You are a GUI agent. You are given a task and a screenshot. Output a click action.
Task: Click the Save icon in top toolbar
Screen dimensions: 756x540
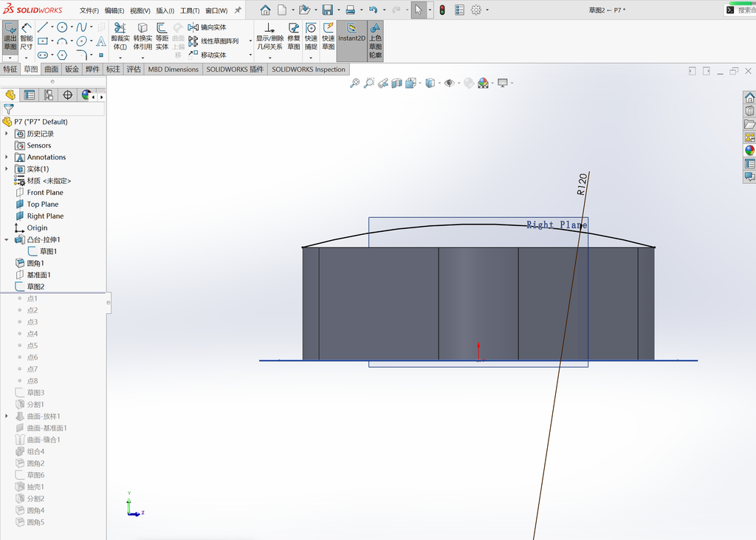point(327,10)
